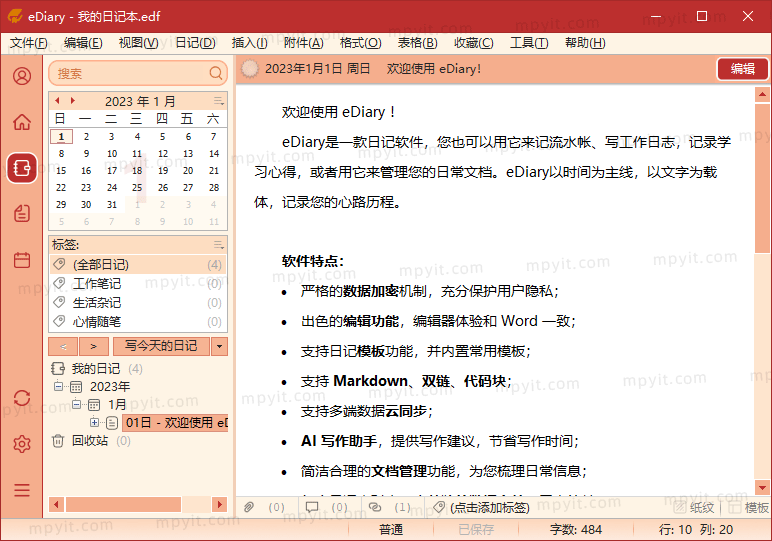Open the 日记(D) menu
Viewport: 772px width, 541px height.
(x=195, y=43)
